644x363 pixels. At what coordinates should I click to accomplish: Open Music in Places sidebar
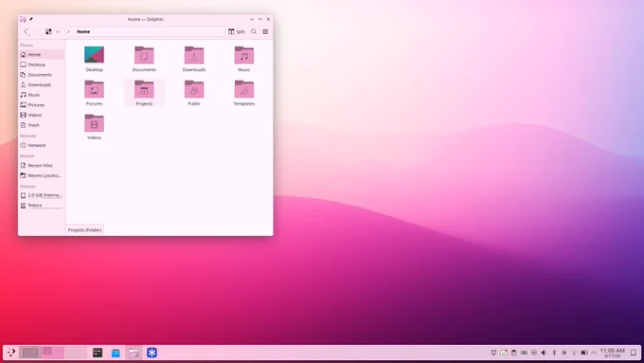pyautogui.click(x=42, y=95)
